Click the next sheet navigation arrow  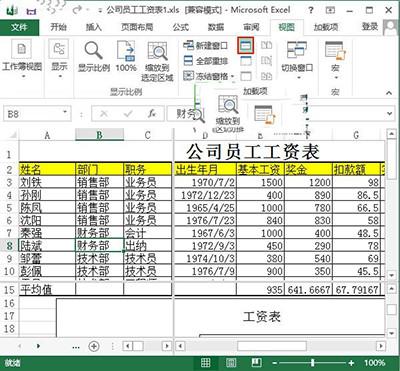(x=38, y=346)
